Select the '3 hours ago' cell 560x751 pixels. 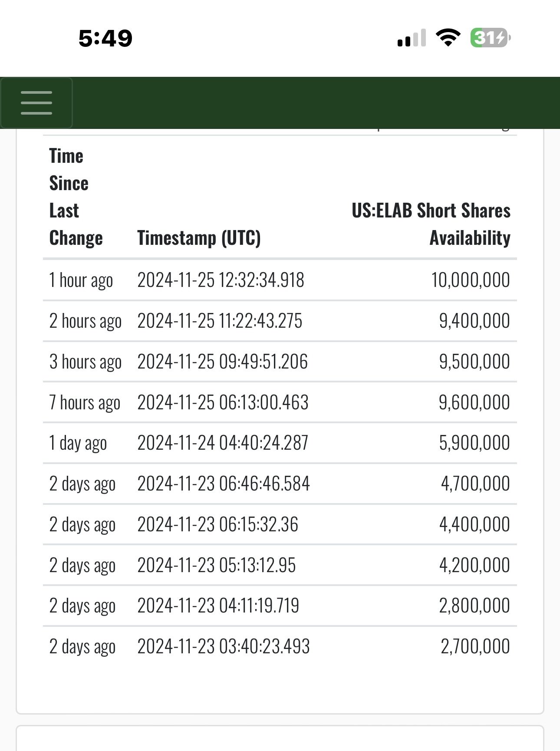click(x=86, y=362)
